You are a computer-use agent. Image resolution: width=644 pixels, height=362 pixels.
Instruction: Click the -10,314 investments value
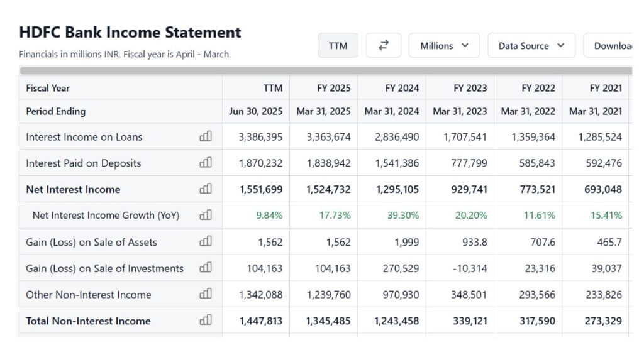(x=470, y=268)
